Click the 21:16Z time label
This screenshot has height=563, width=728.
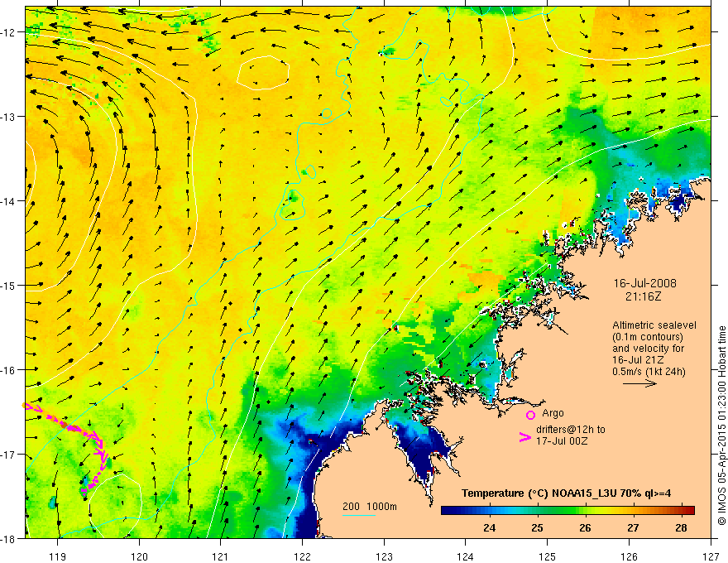pyautogui.click(x=643, y=296)
